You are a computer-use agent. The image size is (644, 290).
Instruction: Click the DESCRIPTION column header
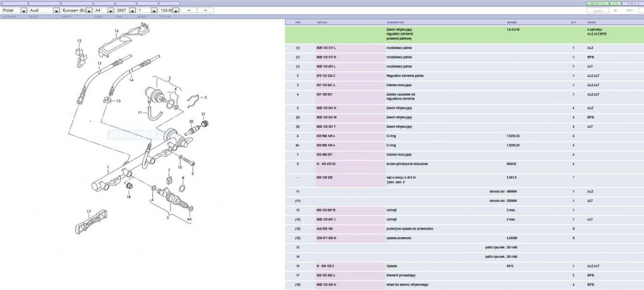tap(395, 22)
